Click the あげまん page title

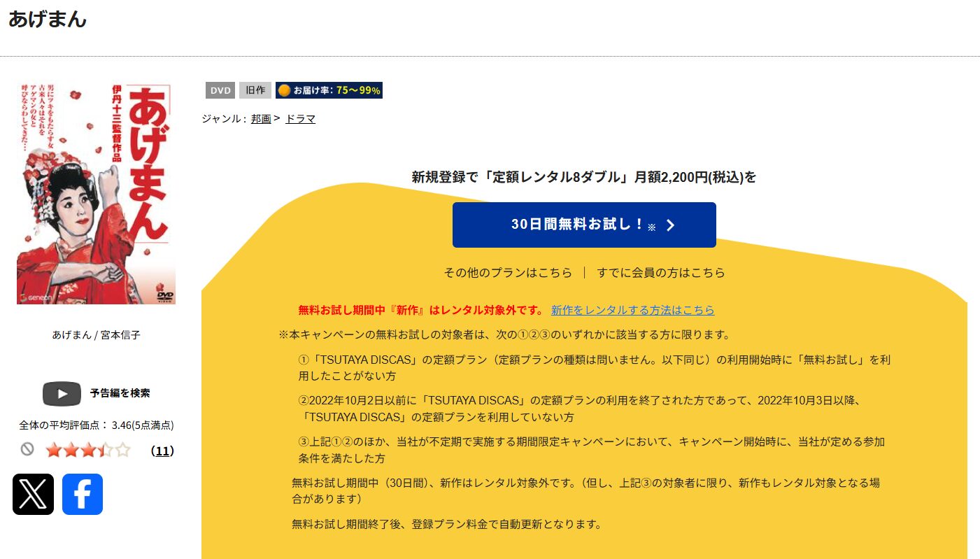pyautogui.click(x=48, y=19)
